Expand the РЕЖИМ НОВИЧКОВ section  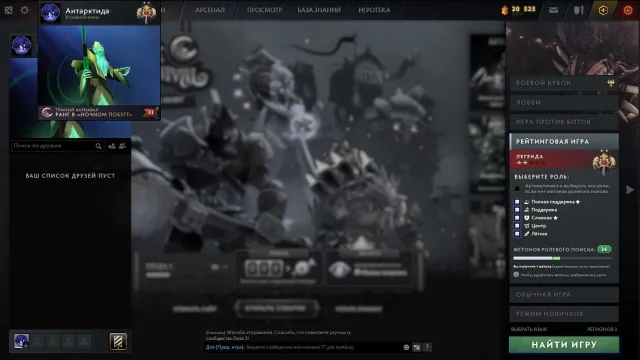(x=564, y=314)
